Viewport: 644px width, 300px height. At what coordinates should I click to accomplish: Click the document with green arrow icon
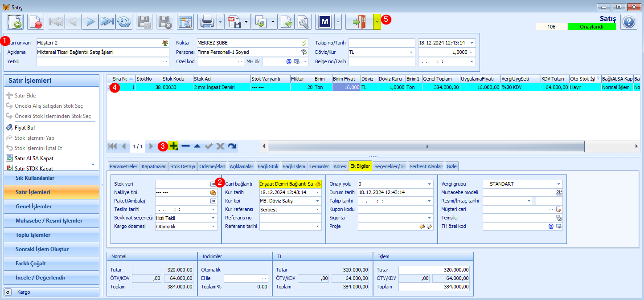pyautogui.click(x=286, y=21)
